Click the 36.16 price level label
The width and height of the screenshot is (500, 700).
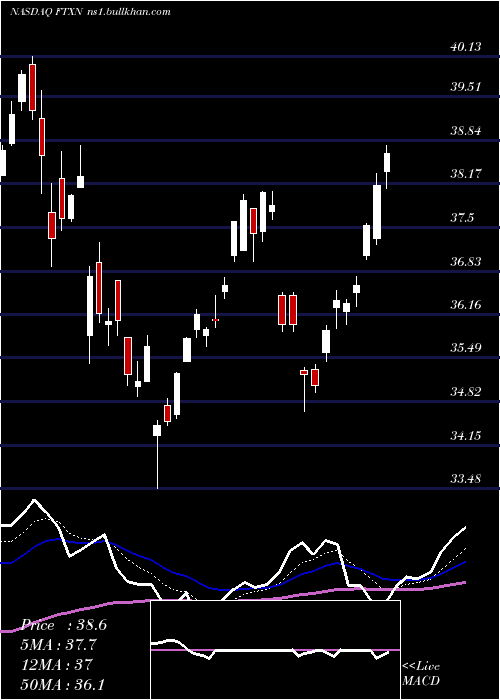tap(466, 305)
